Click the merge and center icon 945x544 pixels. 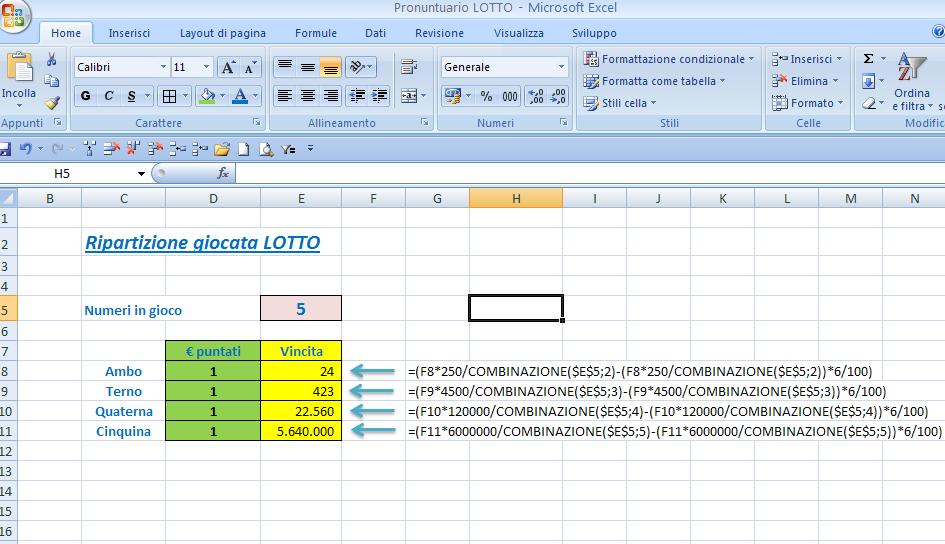pos(409,96)
